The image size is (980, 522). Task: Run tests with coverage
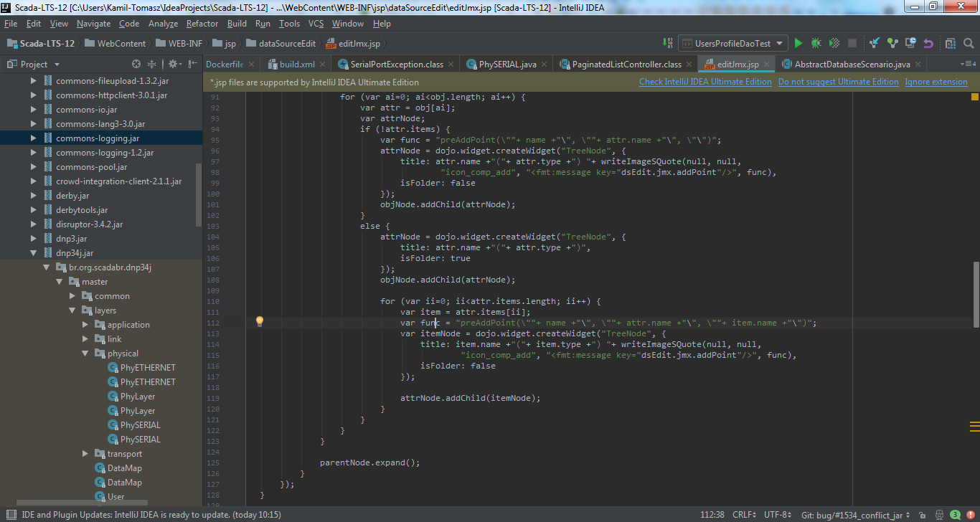[x=834, y=43]
